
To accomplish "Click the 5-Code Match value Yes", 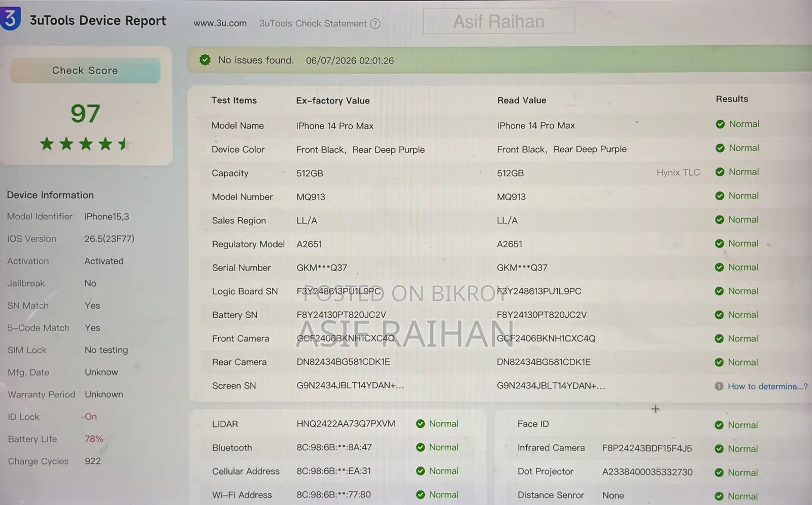I will coord(92,328).
